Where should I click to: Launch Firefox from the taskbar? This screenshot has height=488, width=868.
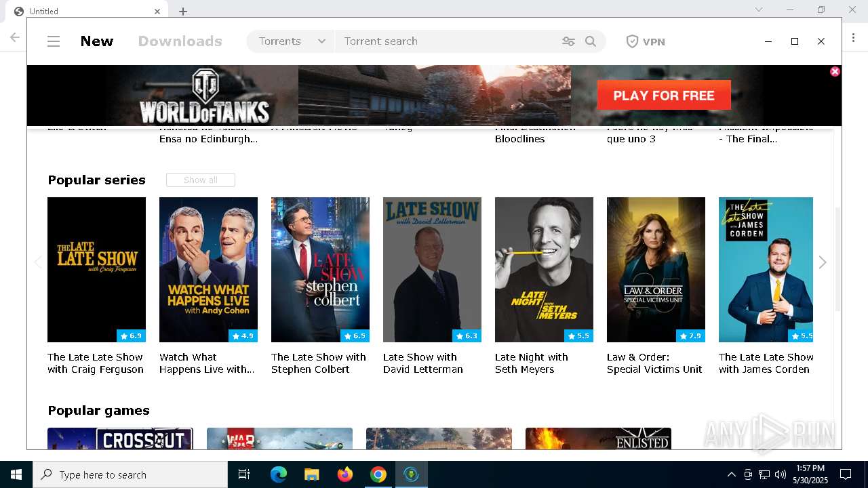345,474
